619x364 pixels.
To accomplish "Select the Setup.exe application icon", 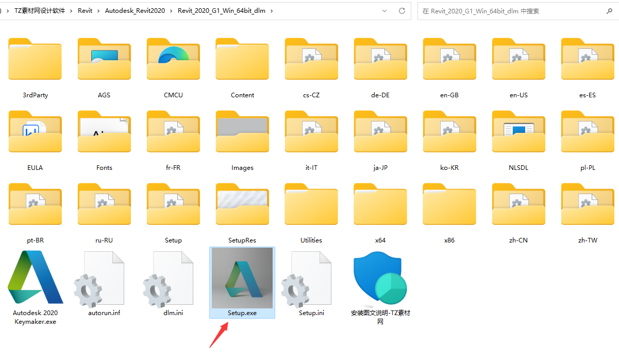I will point(242,278).
